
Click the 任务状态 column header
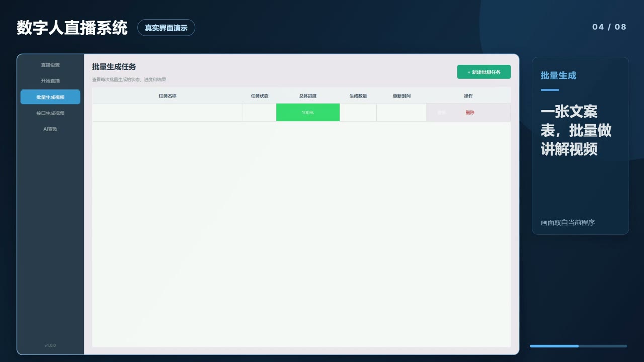pyautogui.click(x=260, y=96)
